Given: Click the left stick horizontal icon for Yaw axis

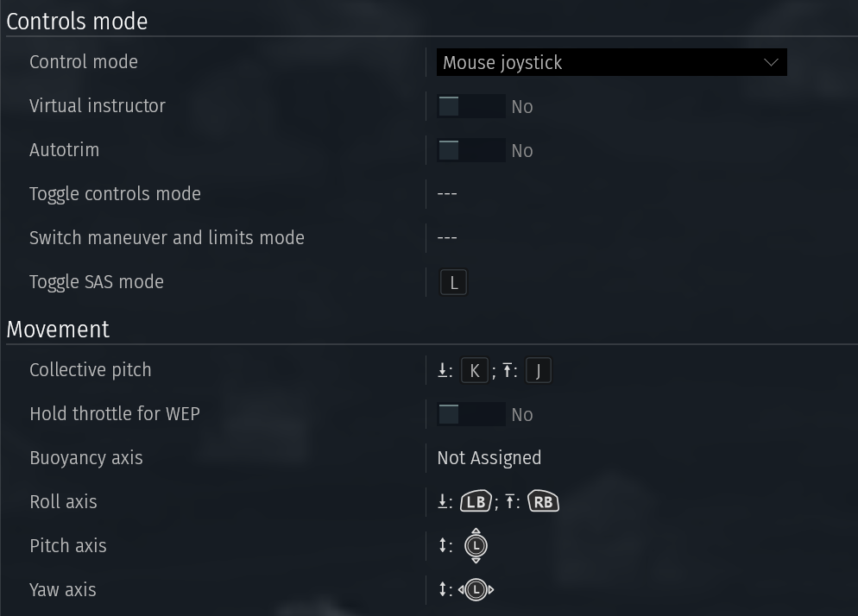Looking at the screenshot, I should click(476, 590).
